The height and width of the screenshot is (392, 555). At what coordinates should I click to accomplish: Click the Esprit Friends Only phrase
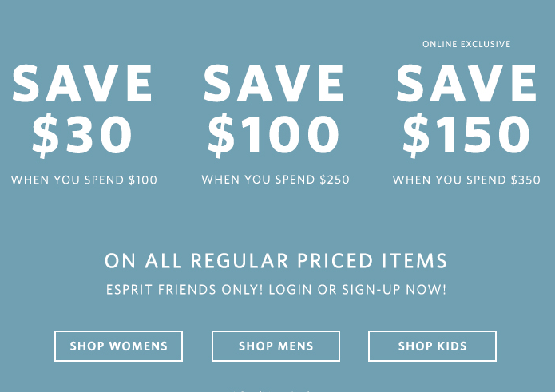(x=184, y=290)
